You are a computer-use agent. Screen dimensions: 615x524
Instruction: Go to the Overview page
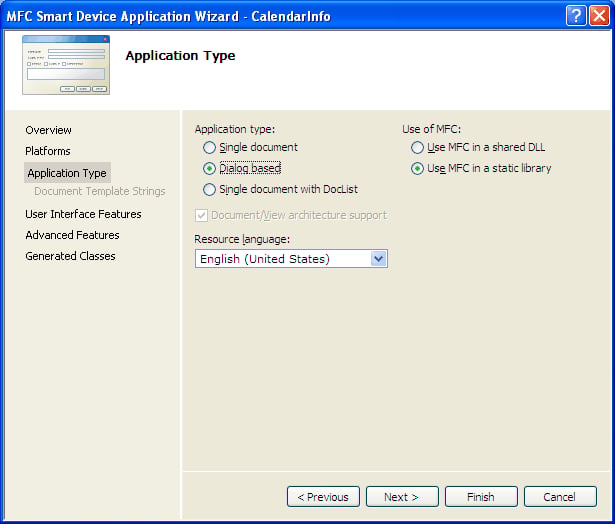click(48, 130)
